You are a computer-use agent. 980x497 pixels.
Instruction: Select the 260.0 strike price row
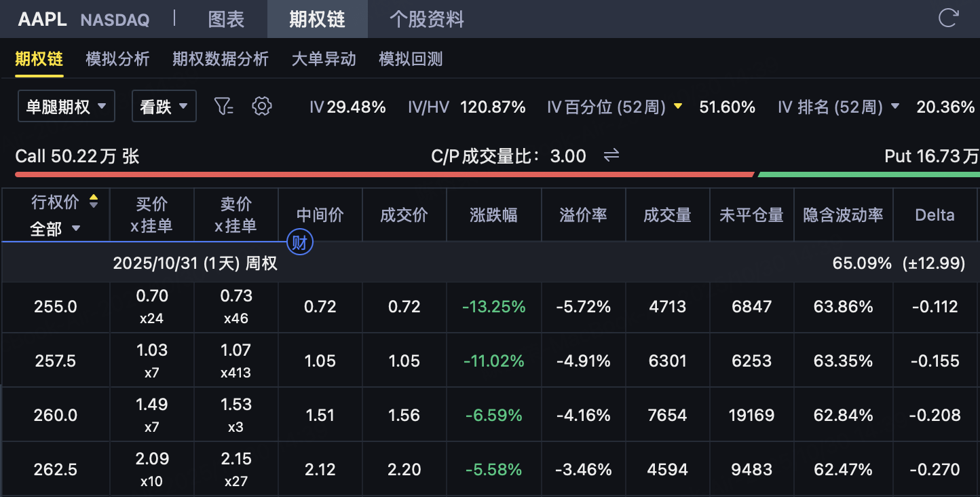(x=56, y=415)
